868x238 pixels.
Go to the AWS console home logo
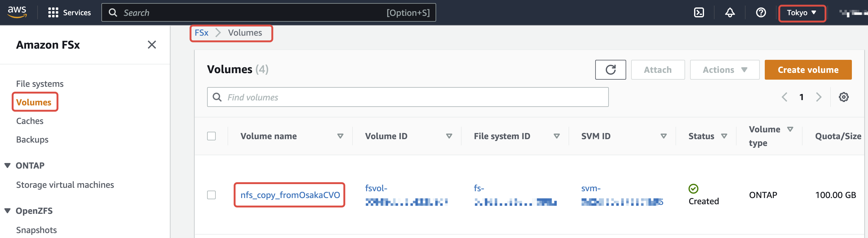pos(17,12)
